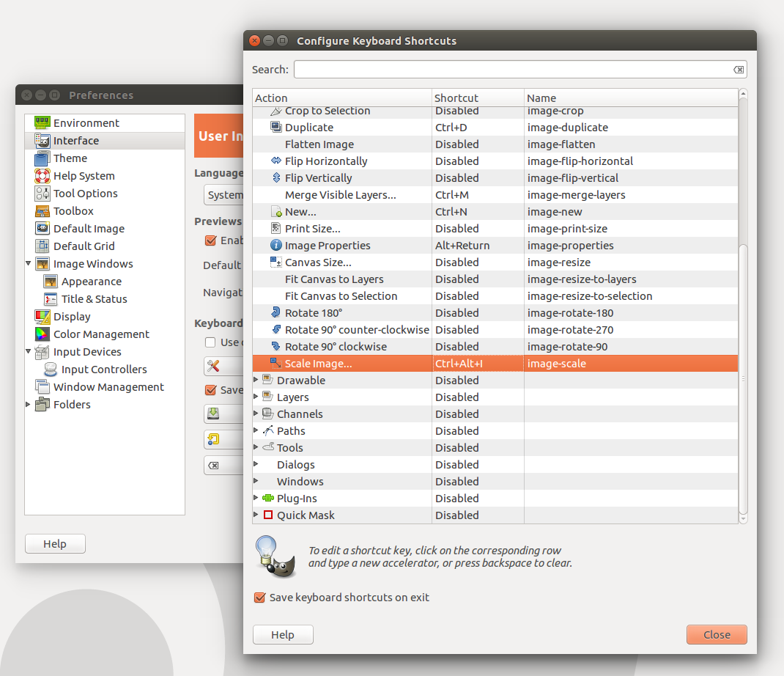The height and width of the screenshot is (676, 784).
Task: Click Rotate 90° counter-clockwise icon
Action: [276, 330]
